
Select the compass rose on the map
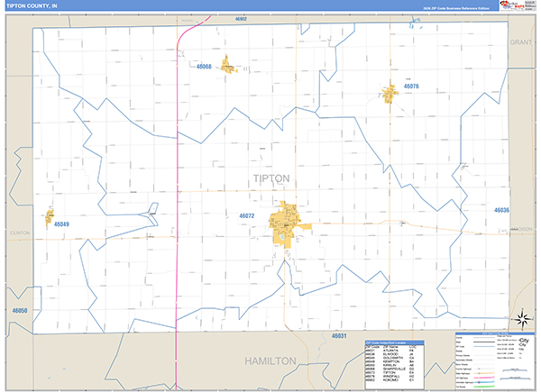click(x=522, y=318)
